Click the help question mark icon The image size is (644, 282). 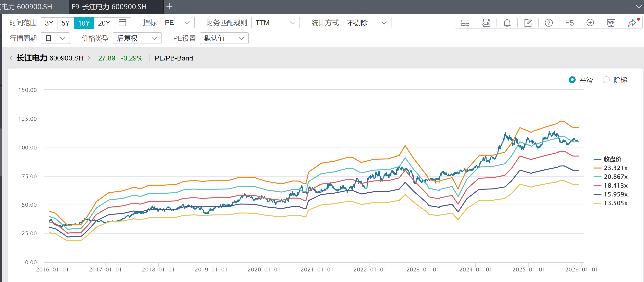(549, 23)
